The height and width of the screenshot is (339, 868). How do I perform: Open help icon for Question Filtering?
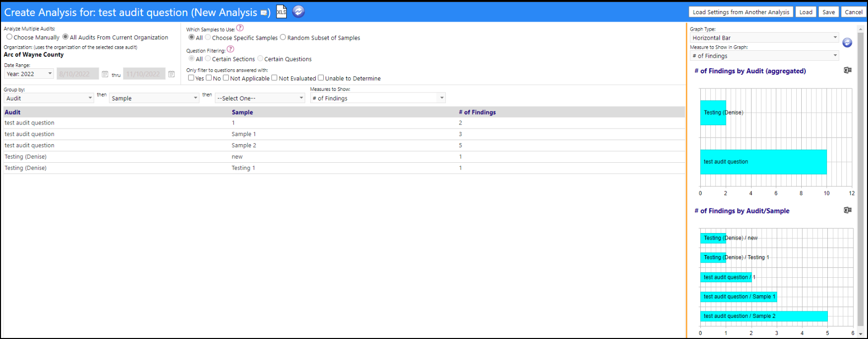[x=230, y=49]
